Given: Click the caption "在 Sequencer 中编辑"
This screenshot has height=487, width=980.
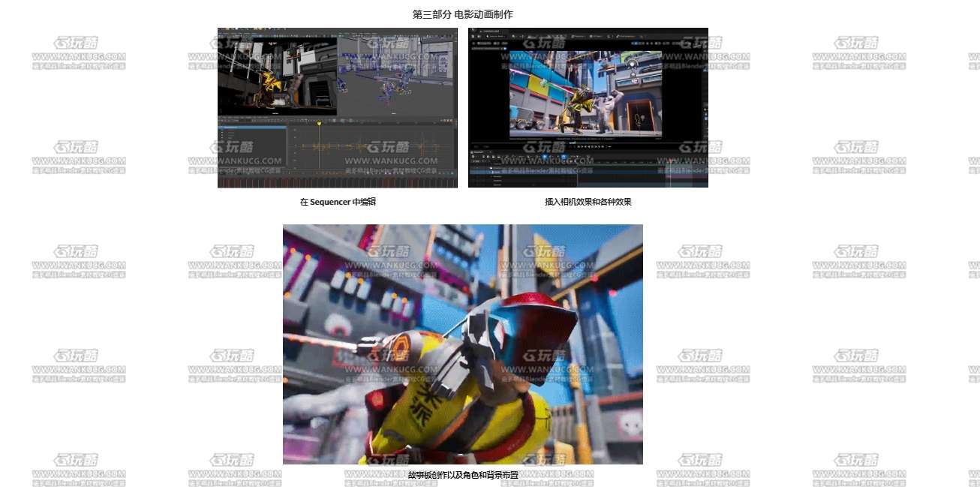Looking at the screenshot, I should coord(338,202).
